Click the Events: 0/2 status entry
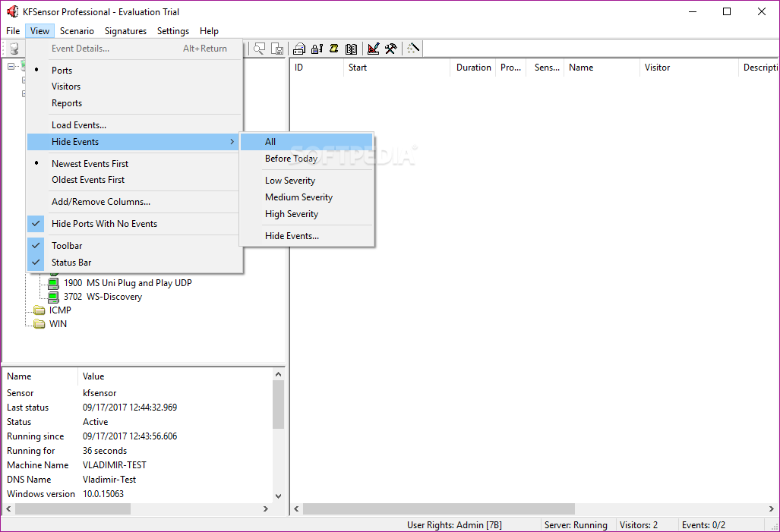The height and width of the screenshot is (532, 780). click(703, 525)
